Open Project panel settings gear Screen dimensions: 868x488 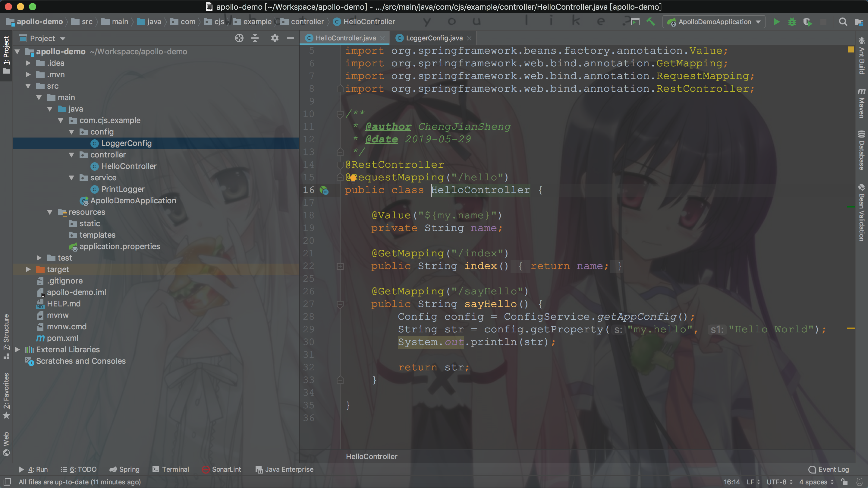pos(275,38)
